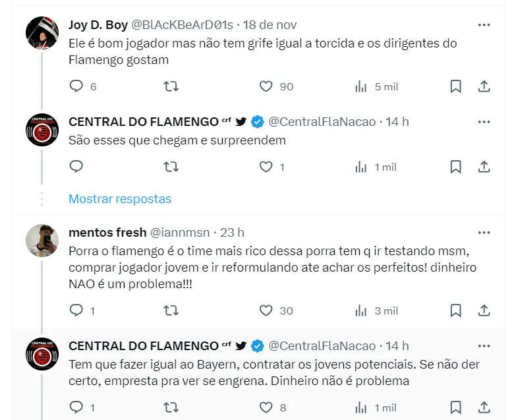Reply to mentos fresh's tweet
Screen dimensions: 512x420
tap(76, 311)
